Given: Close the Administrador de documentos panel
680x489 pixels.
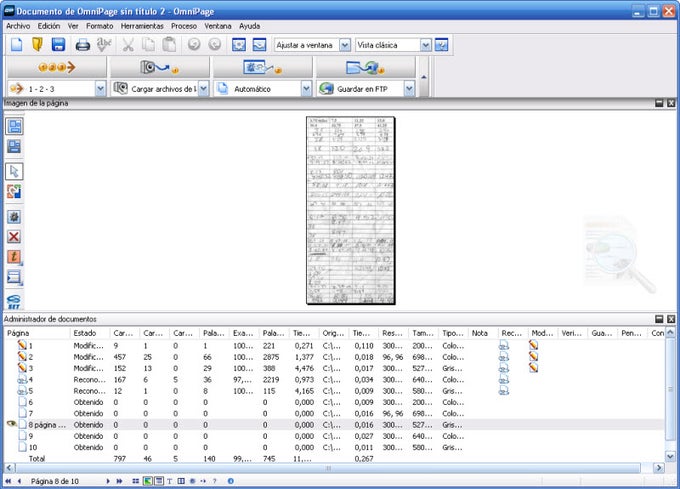Looking at the screenshot, I should [x=671, y=319].
